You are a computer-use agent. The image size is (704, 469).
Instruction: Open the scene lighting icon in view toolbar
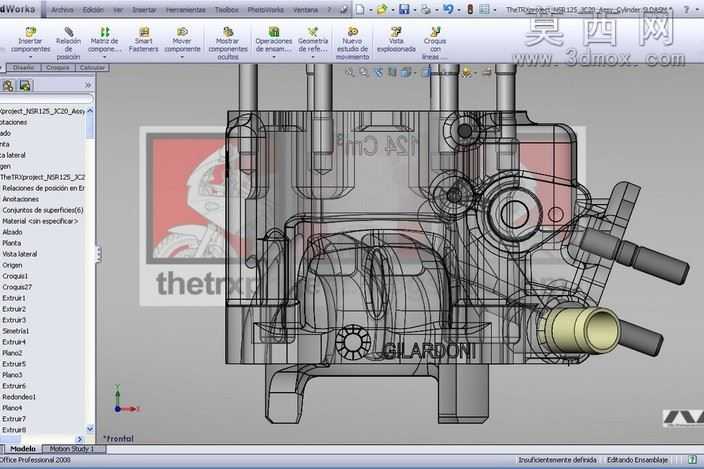tap(467, 72)
